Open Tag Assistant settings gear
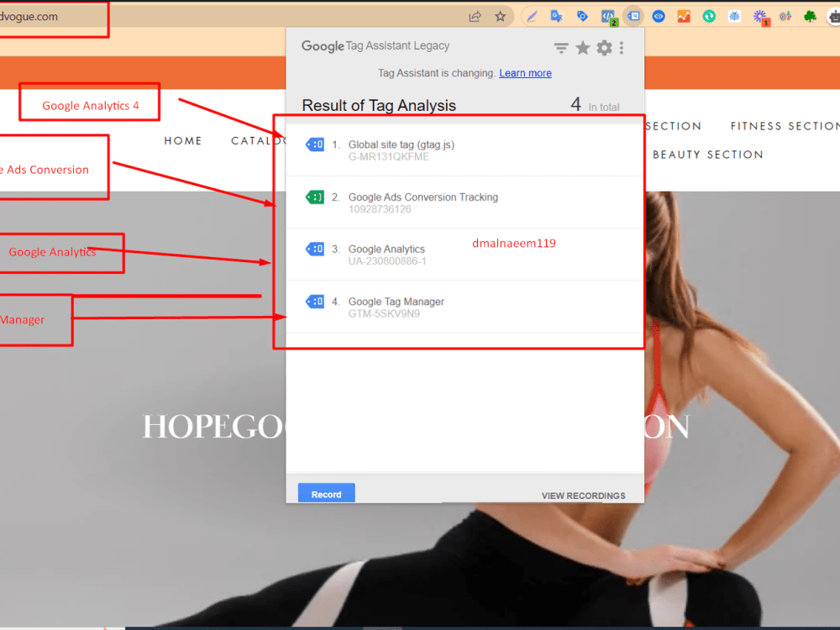This screenshot has height=630, width=840. pyautogui.click(x=604, y=48)
